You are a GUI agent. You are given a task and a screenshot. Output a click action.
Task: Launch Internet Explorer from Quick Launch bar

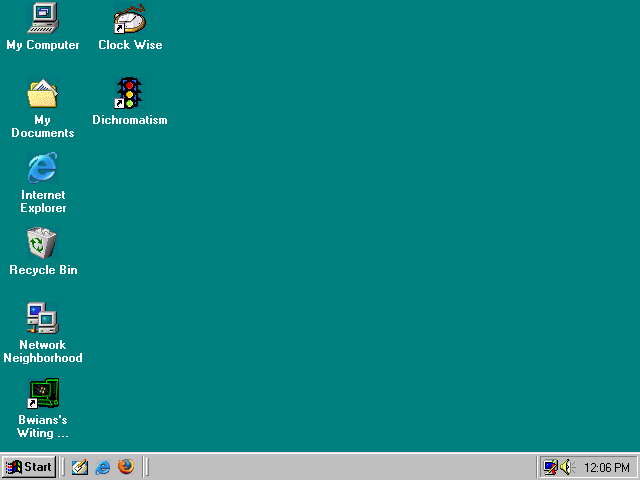click(x=102, y=467)
